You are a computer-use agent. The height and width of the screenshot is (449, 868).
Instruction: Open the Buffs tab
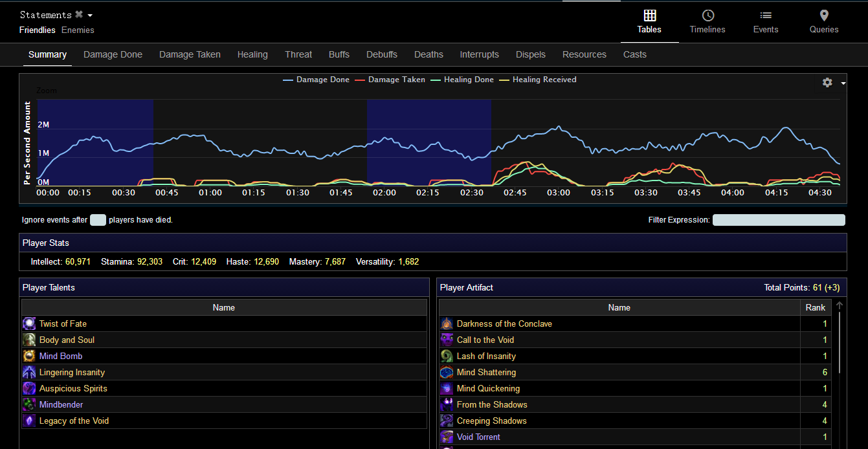click(x=339, y=54)
